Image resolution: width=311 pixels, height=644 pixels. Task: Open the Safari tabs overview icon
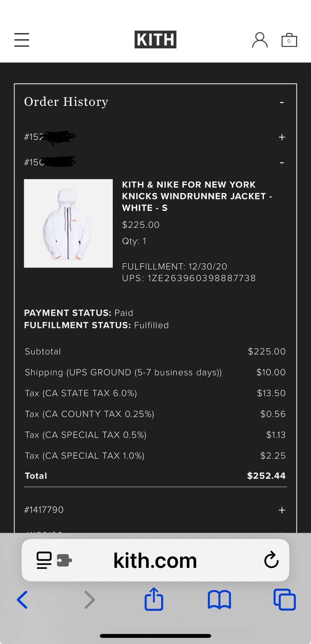(x=284, y=600)
